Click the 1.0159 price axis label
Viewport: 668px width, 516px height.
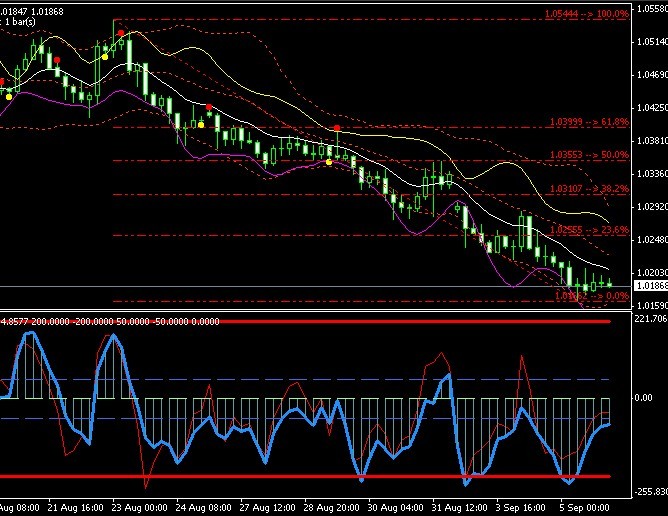coord(652,306)
